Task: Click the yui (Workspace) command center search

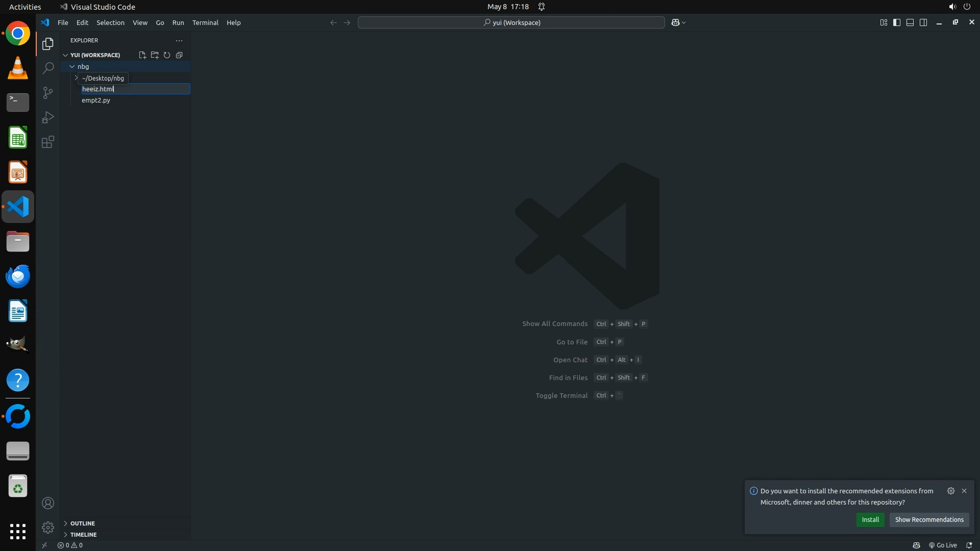Action: click(511, 22)
